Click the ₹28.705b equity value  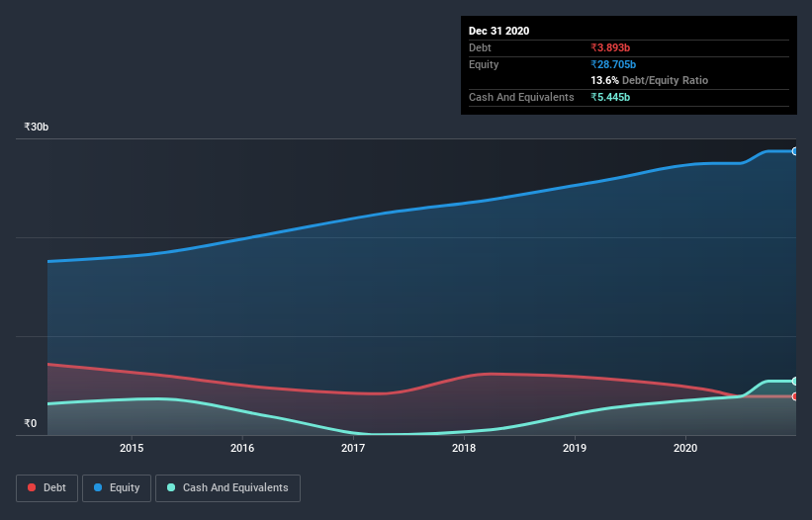click(613, 64)
